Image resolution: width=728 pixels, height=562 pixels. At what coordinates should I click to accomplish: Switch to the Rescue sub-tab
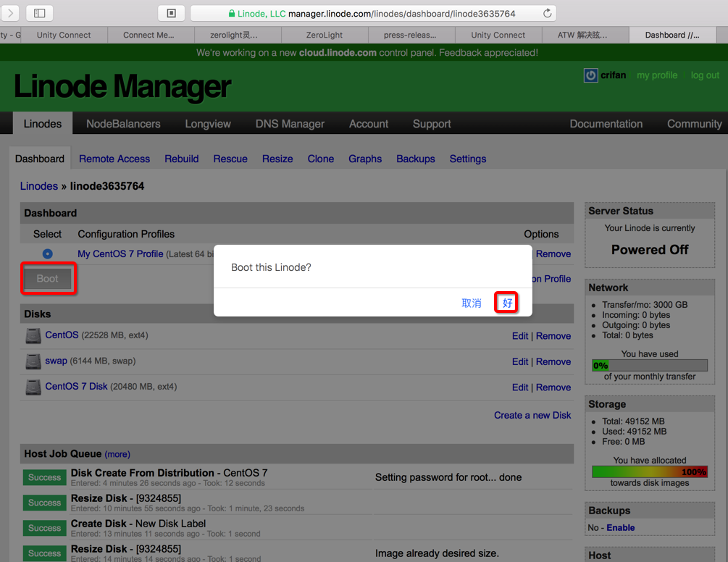[x=230, y=159]
